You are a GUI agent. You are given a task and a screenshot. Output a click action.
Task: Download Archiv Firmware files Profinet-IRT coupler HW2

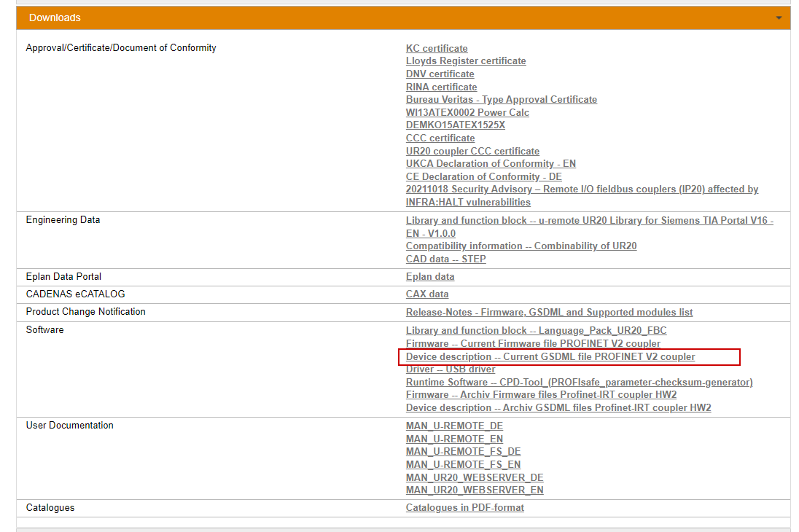[x=541, y=395]
